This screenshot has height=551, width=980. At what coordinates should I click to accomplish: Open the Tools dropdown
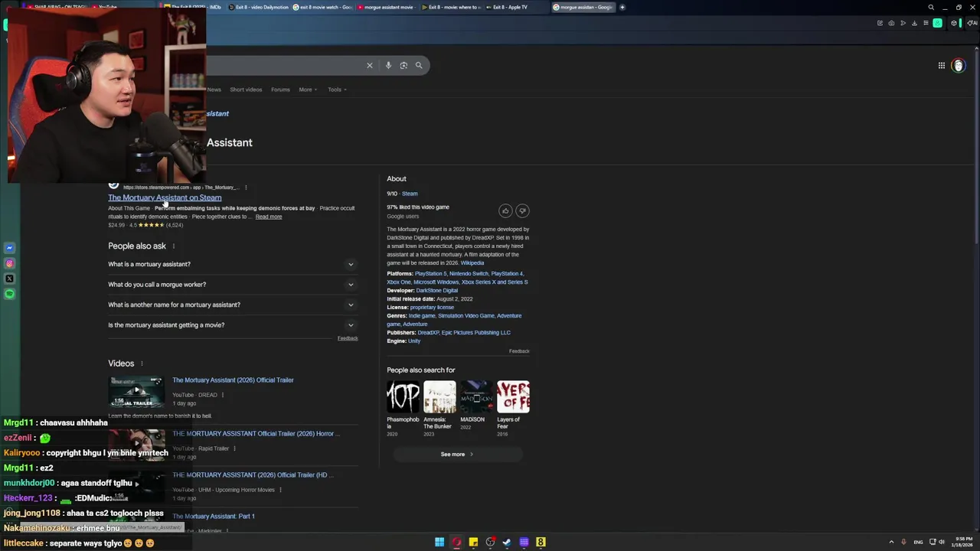[x=337, y=90]
